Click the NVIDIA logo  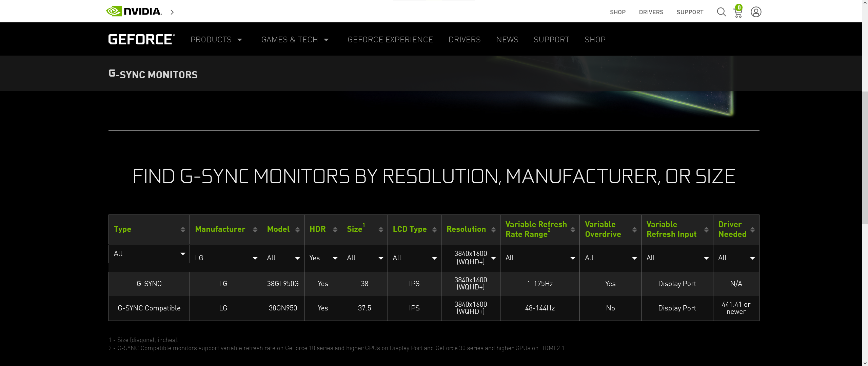pyautogui.click(x=134, y=12)
